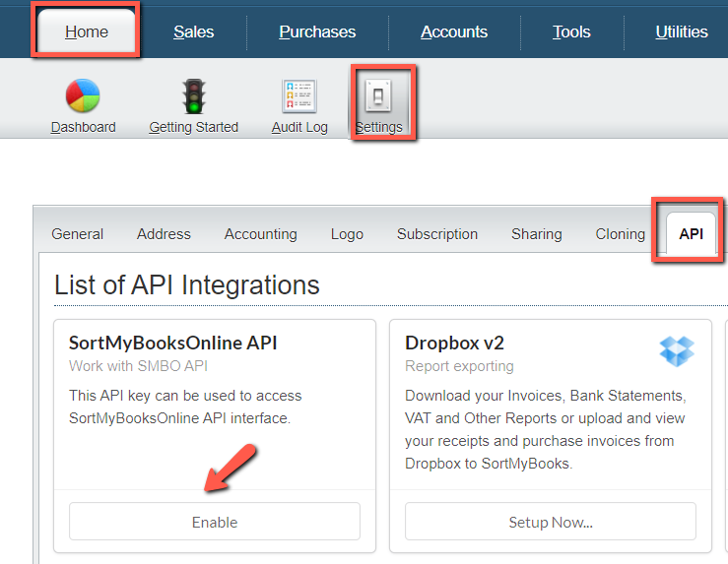728x564 pixels.
Task: Open the Audit Log icon
Action: click(299, 96)
